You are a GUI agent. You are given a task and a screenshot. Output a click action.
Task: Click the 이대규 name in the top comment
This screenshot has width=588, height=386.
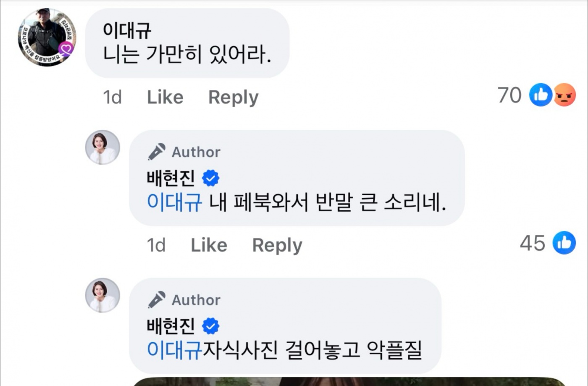(126, 30)
